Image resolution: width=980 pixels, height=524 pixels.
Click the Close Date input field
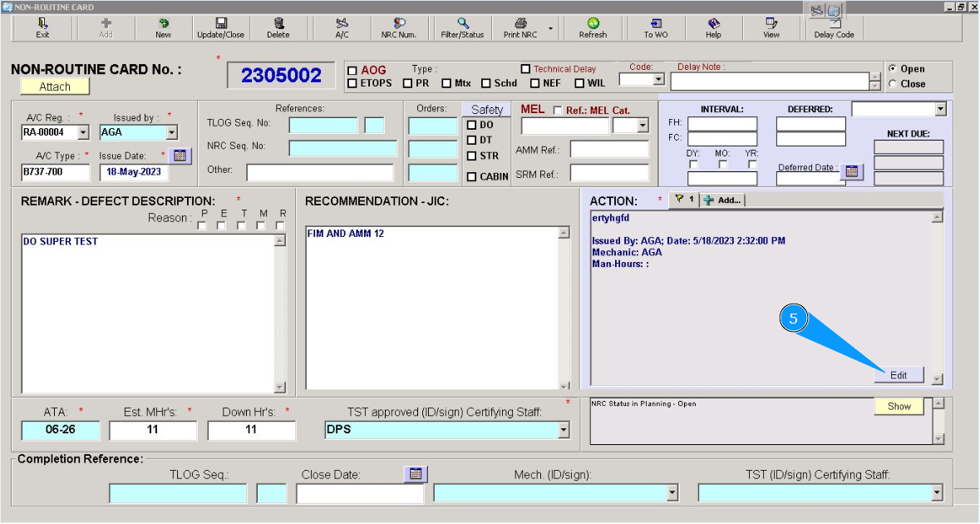coord(360,493)
